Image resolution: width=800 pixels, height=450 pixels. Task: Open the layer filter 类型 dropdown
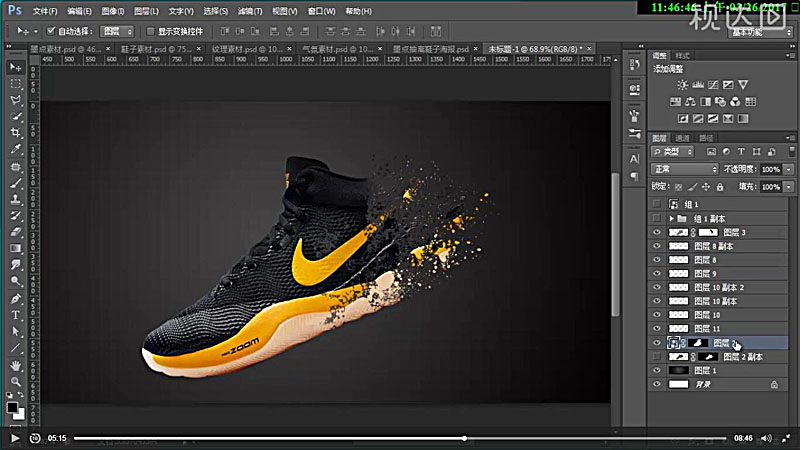(672, 152)
